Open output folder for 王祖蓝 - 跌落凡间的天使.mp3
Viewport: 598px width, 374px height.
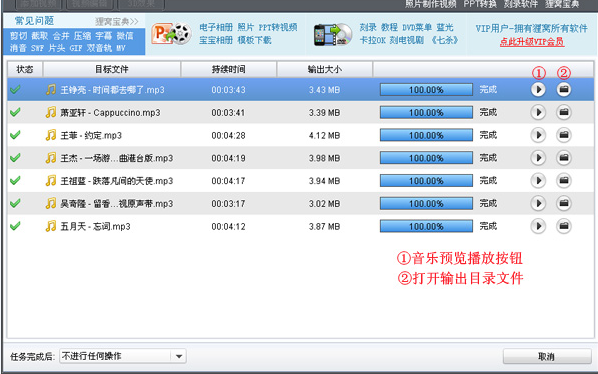pyautogui.click(x=564, y=181)
